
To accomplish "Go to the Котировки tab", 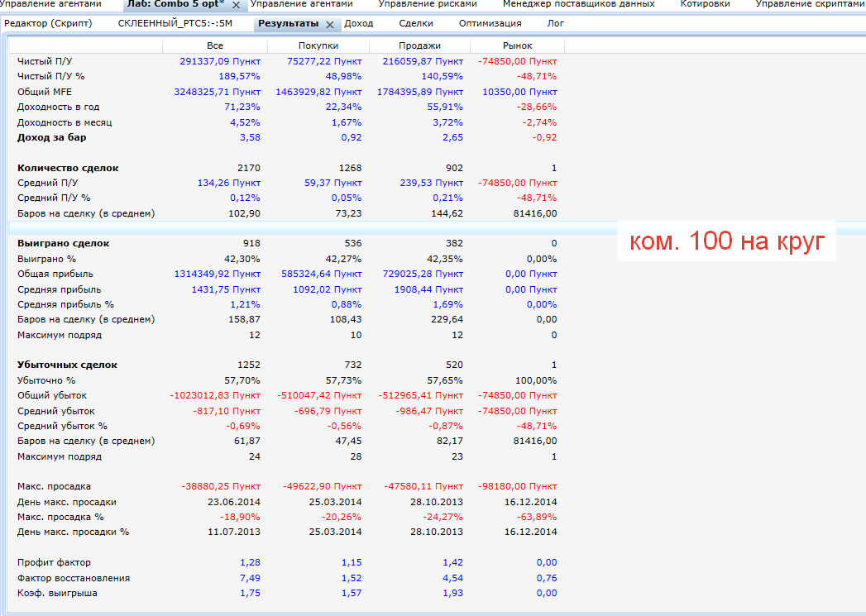I will 705,4.
